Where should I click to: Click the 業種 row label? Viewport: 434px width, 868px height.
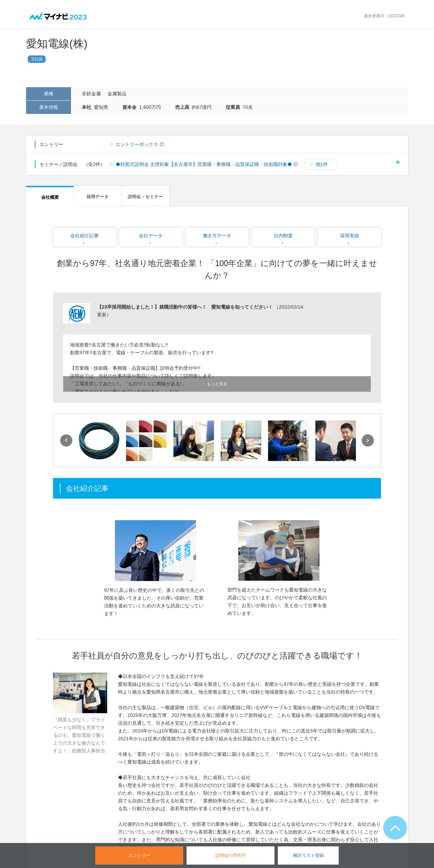(48, 94)
